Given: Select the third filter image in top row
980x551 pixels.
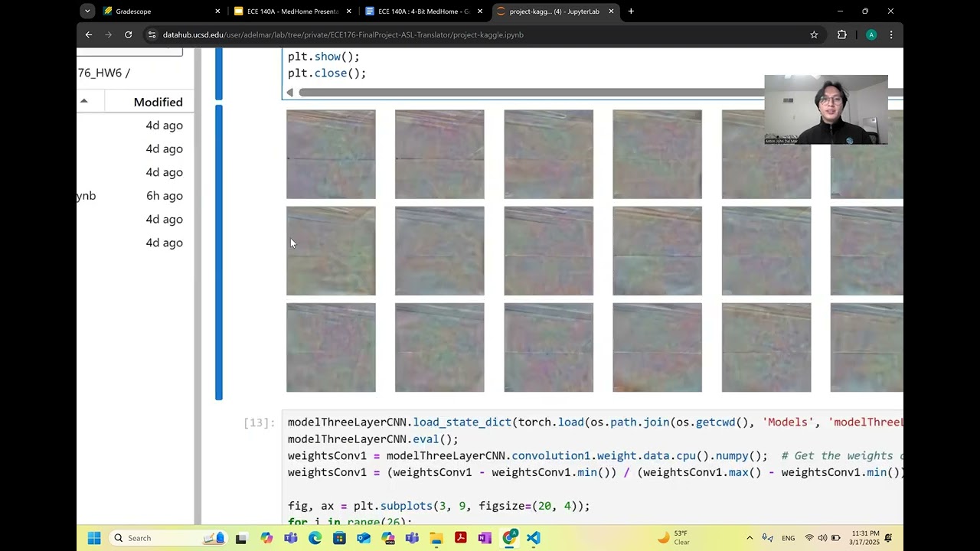Looking at the screenshot, I should (548, 155).
